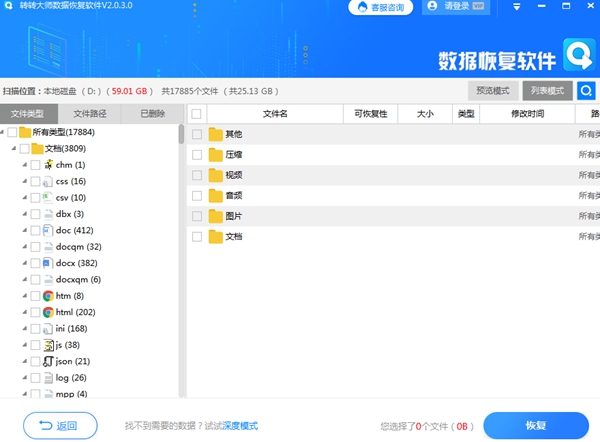Expand the log (26) tree node

[24, 378]
